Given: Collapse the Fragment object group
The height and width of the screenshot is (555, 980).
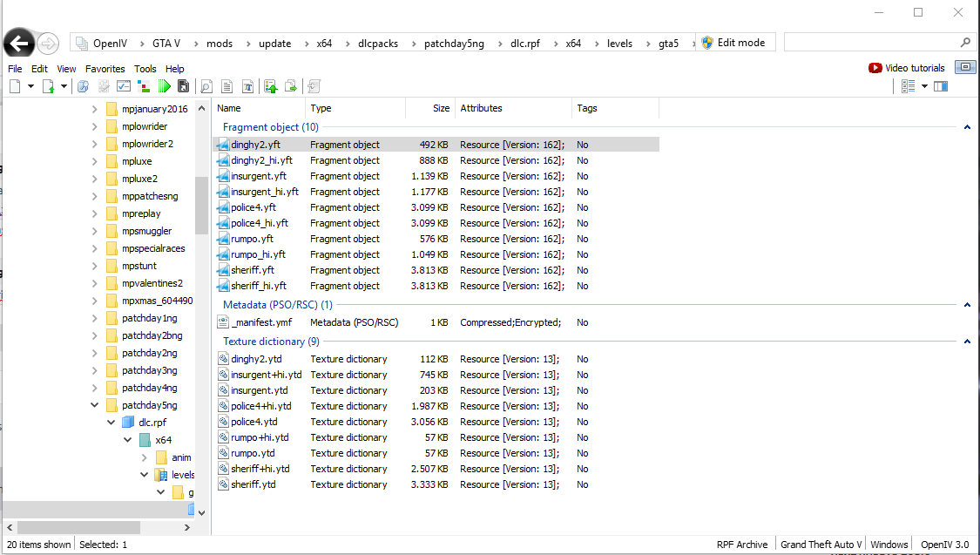Looking at the screenshot, I should [x=967, y=127].
